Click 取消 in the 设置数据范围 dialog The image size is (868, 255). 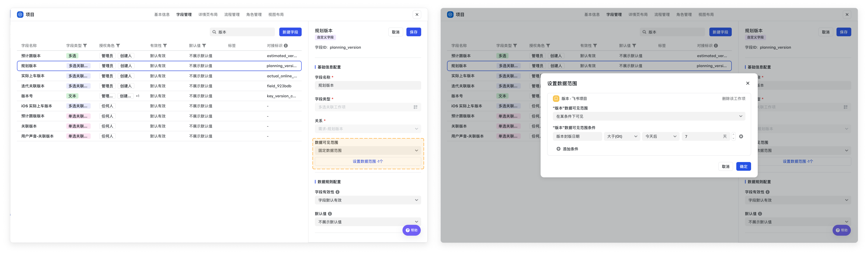[x=725, y=166]
